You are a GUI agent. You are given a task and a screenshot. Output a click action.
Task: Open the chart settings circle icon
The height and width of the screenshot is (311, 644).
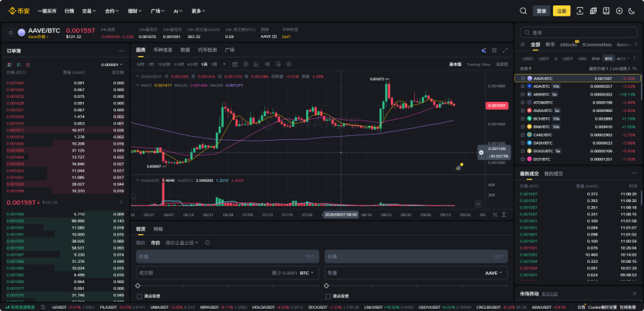coord(289,64)
